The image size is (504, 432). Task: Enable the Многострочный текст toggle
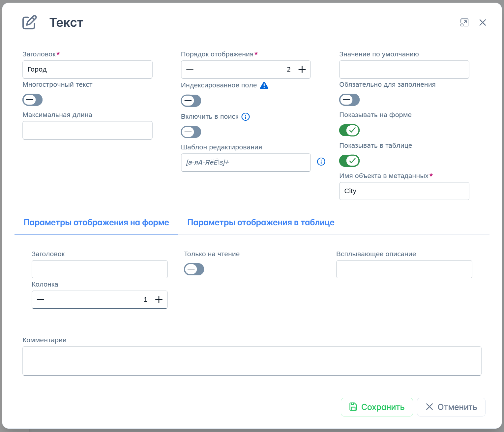[x=32, y=100]
